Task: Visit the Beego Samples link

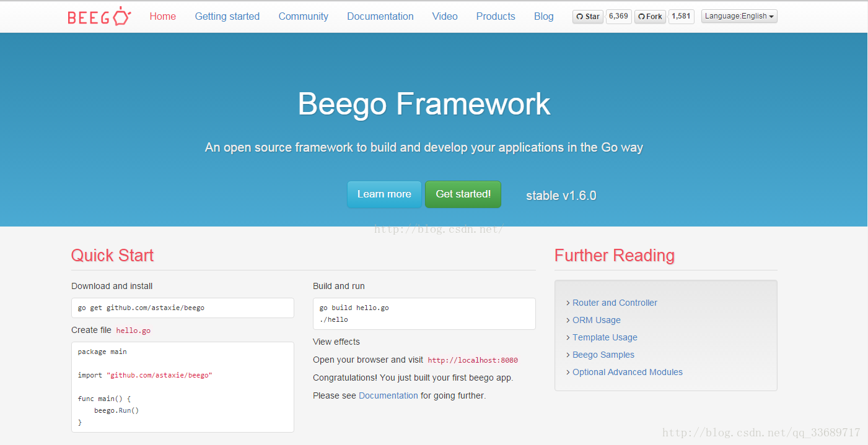Action: (x=603, y=355)
